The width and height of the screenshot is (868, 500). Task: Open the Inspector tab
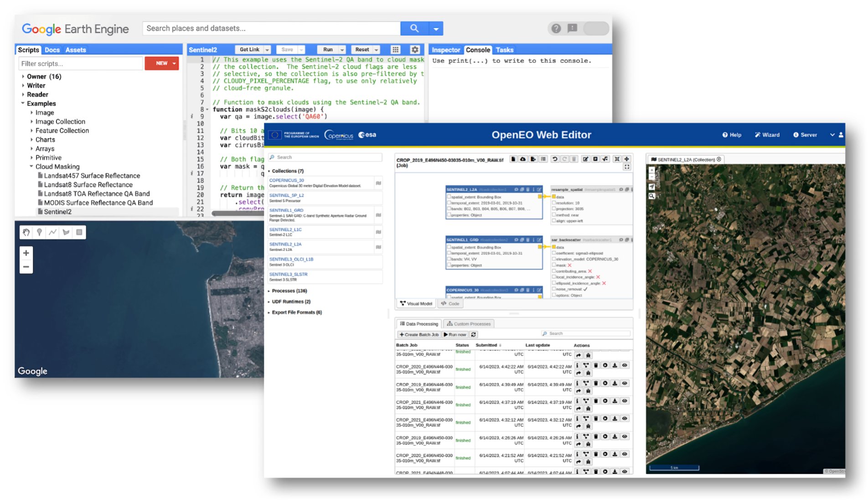(446, 50)
